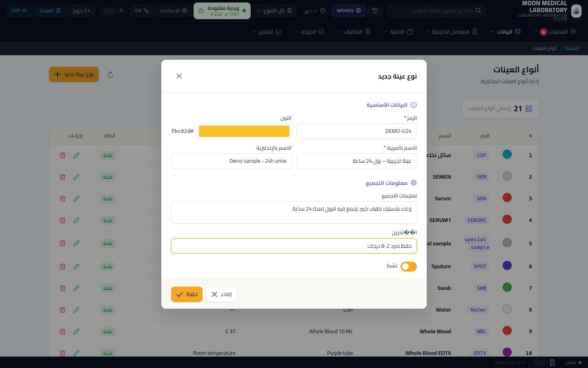
Task: Delete the Sputum sample type
Action: click(62, 267)
